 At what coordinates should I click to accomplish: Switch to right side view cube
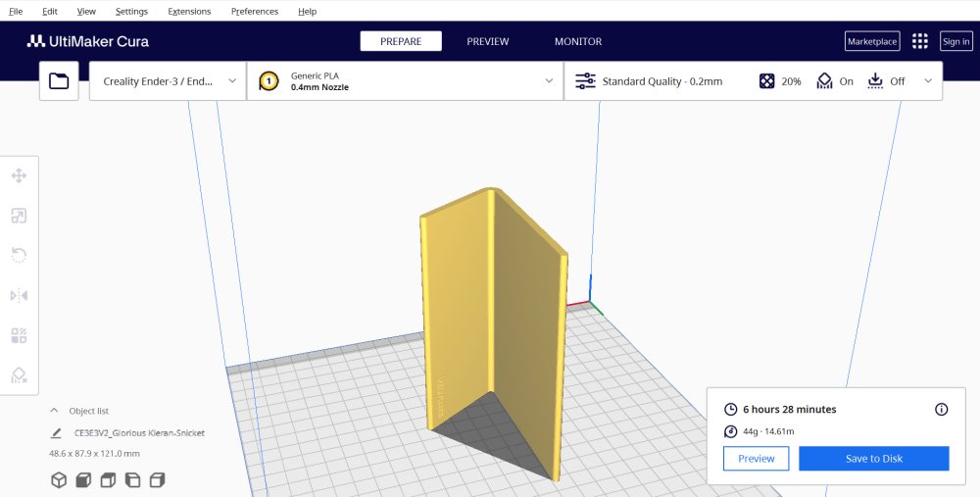click(x=157, y=480)
